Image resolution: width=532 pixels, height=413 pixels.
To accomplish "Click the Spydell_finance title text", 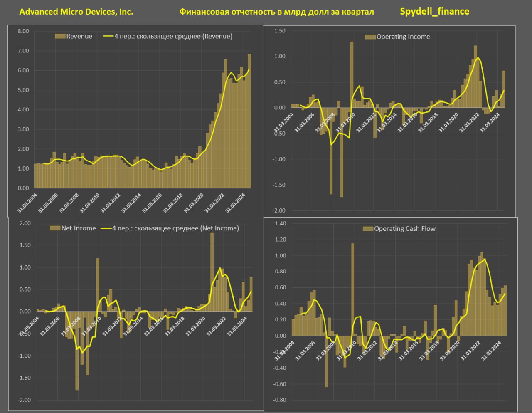I will [x=434, y=12].
